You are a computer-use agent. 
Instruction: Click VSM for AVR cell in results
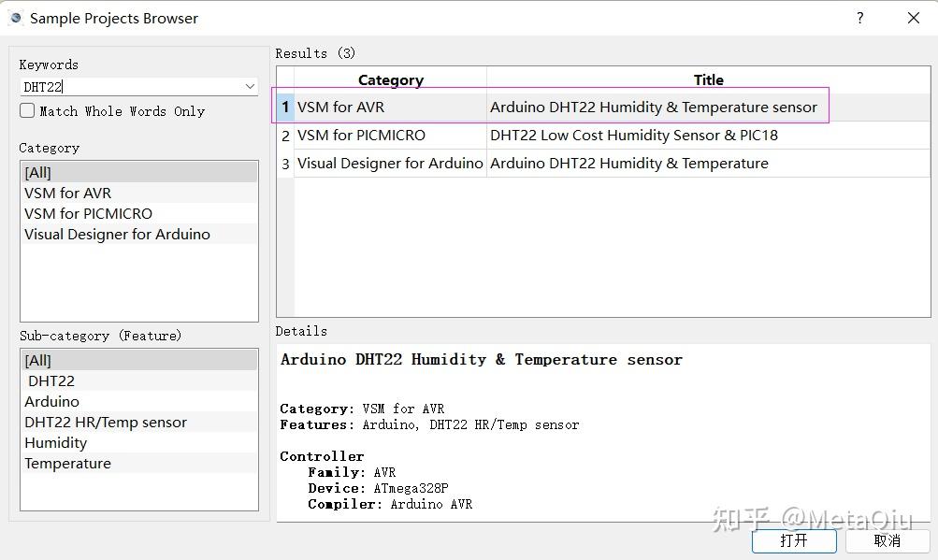391,108
